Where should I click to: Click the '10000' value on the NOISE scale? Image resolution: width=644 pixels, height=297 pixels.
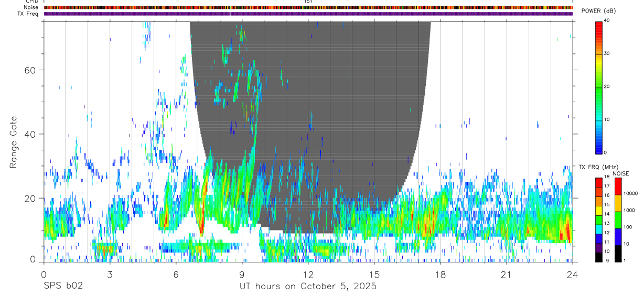pos(630,193)
